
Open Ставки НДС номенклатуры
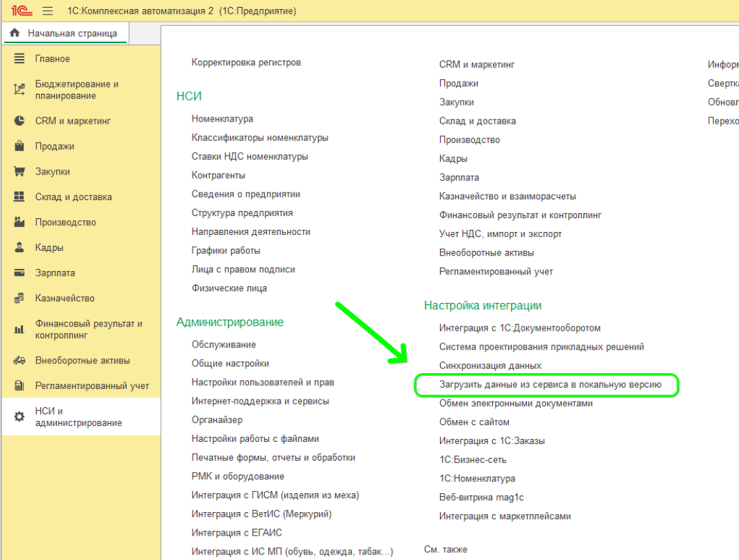[250, 156]
